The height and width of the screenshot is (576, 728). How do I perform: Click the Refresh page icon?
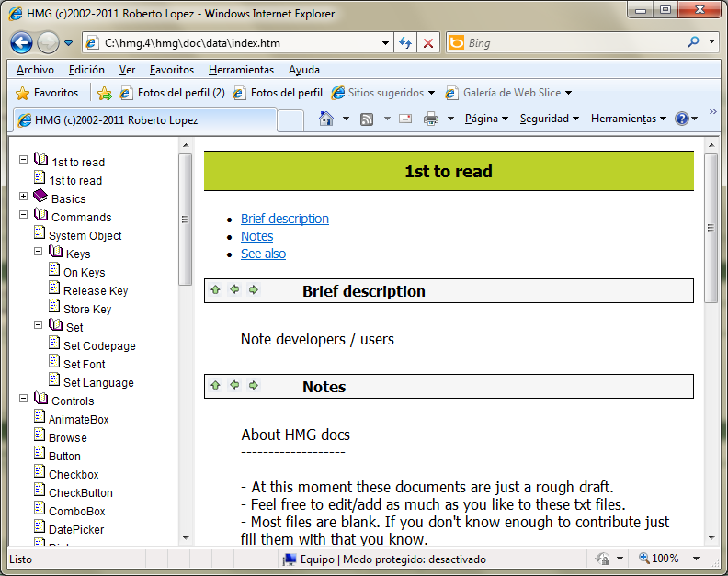pos(405,43)
